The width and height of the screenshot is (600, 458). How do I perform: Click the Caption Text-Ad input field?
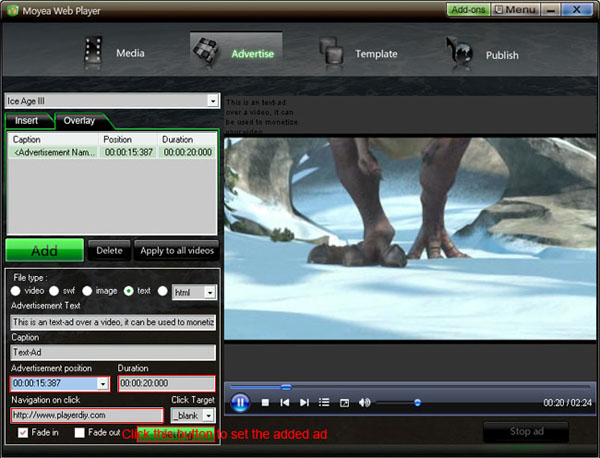click(113, 352)
